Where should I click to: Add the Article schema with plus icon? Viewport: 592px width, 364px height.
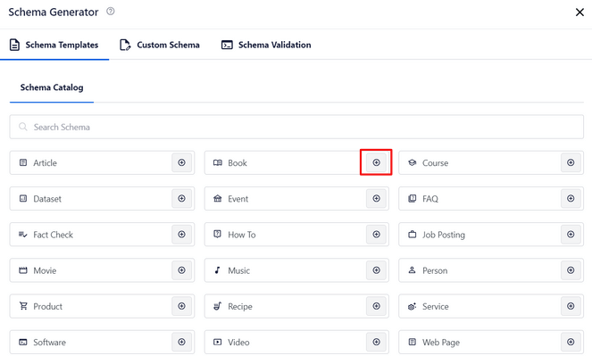coord(181,162)
